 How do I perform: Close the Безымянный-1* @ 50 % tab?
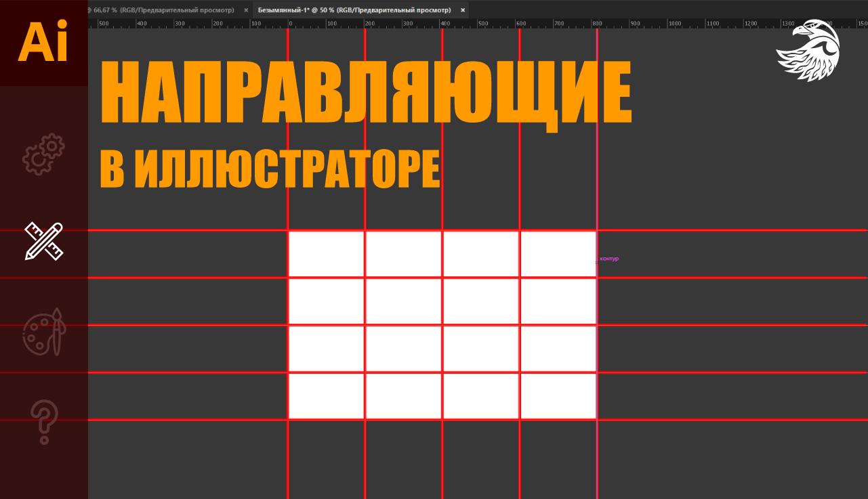click(463, 10)
